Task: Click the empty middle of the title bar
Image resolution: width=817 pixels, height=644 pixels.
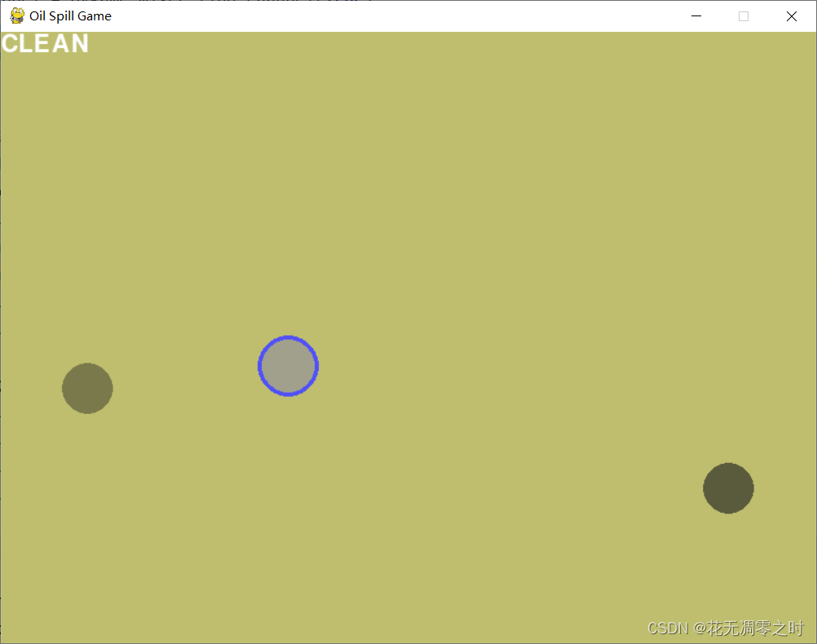Action: [x=408, y=15]
